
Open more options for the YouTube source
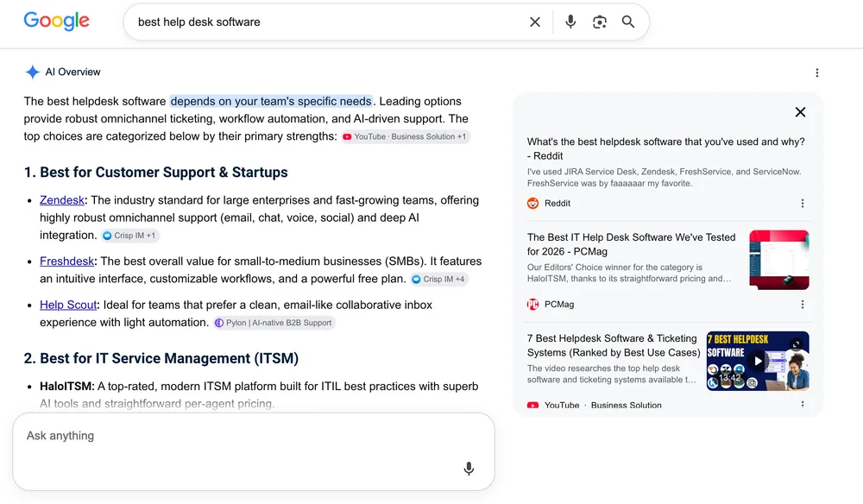point(803,405)
